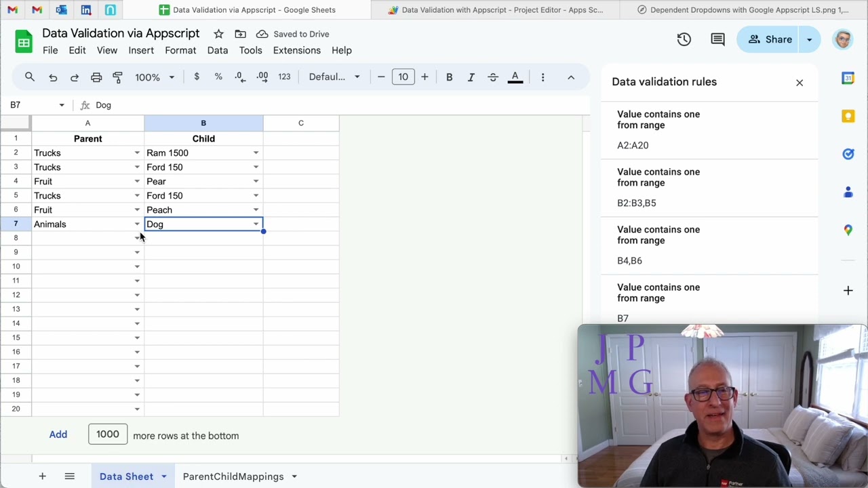Open the toolbar's three-dot more options

pos(542,77)
